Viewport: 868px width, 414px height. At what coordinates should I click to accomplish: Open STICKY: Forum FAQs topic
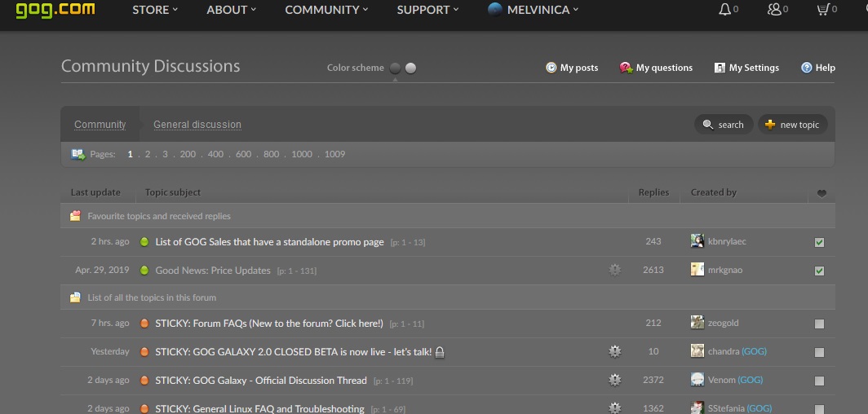[269, 324]
